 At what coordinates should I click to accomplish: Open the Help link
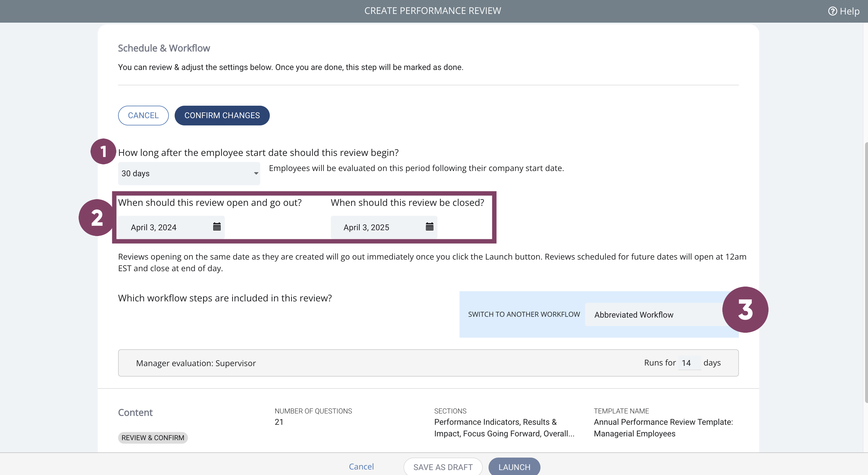point(844,11)
